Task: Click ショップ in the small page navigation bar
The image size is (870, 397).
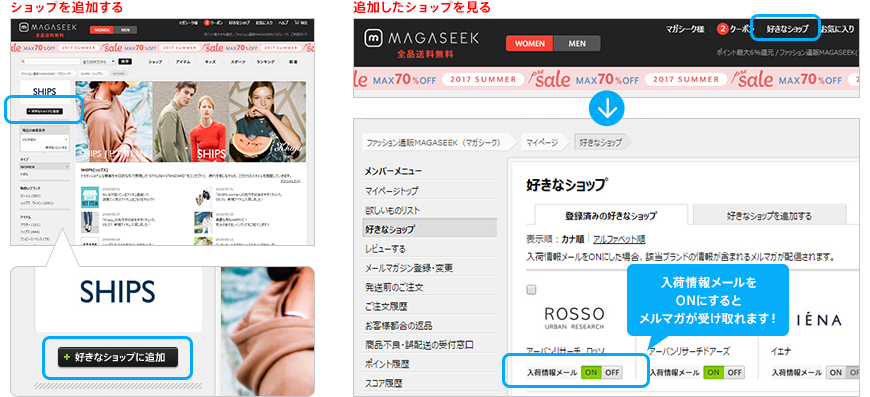Action: click(155, 62)
